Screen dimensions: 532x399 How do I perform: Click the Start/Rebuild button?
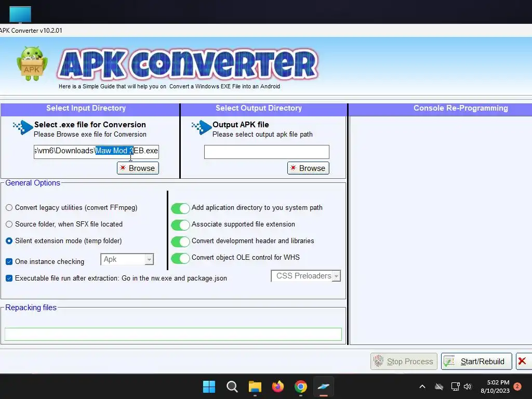tap(476, 362)
